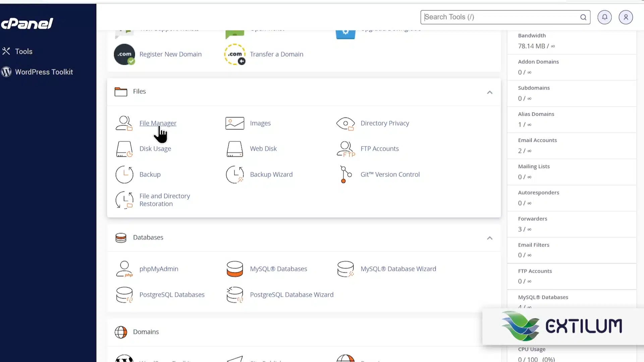The height and width of the screenshot is (362, 644).
Task: Open the Git Version Control icon
Action: tap(345, 175)
